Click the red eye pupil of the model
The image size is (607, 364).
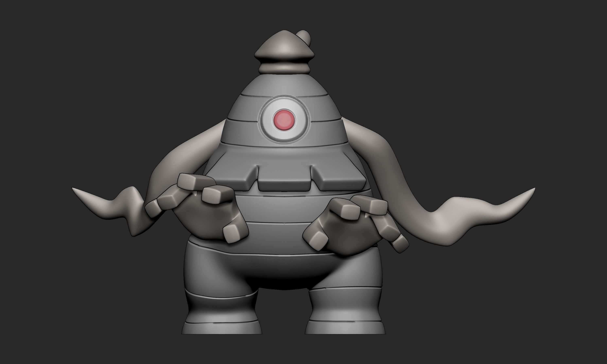point(284,121)
